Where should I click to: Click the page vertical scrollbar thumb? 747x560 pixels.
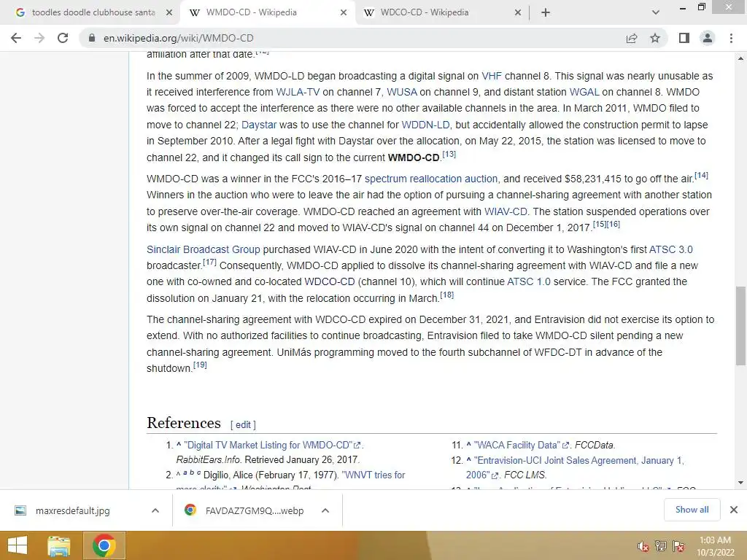pos(740,326)
